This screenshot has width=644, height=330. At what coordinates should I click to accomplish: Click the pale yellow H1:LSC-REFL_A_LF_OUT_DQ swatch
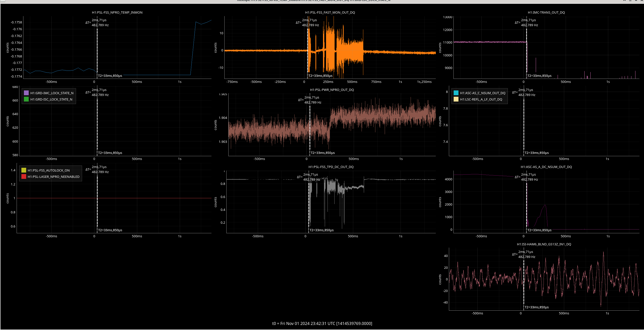(456, 99)
